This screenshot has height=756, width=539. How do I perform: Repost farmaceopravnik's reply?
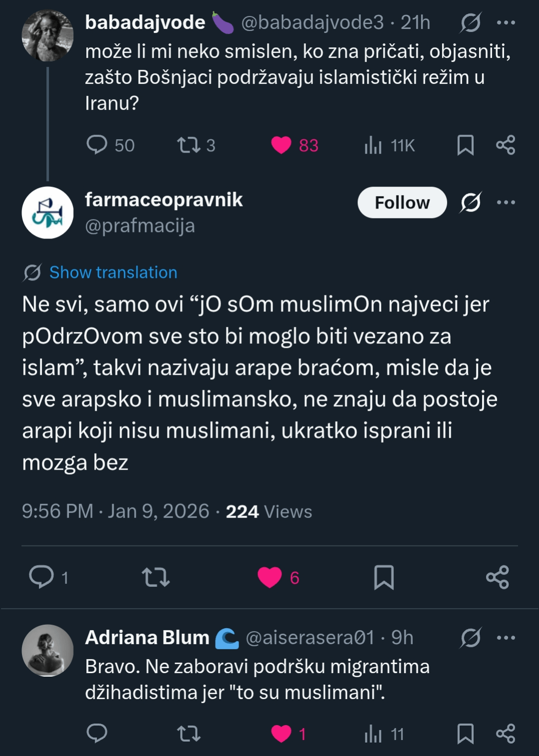tap(156, 577)
